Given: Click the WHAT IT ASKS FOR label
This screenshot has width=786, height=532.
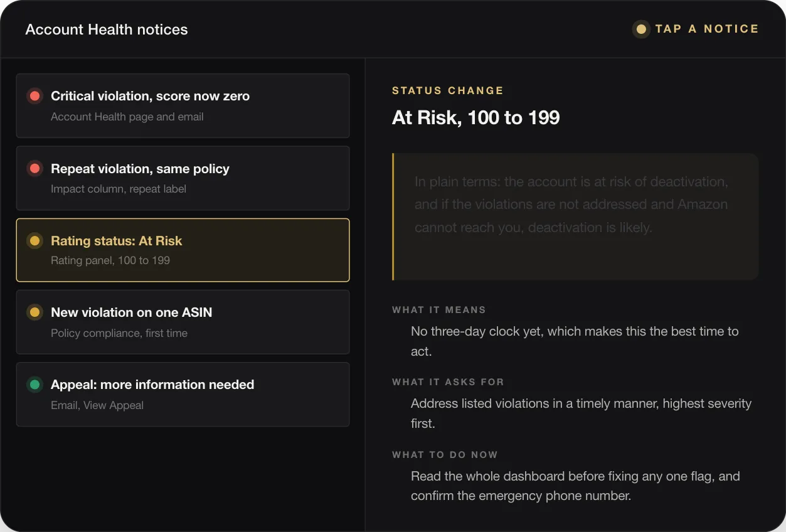Looking at the screenshot, I should point(448,382).
